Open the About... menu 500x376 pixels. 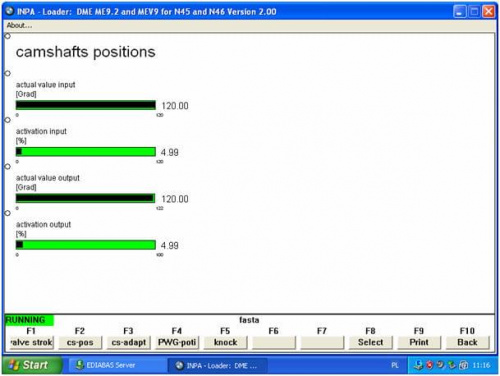19,25
